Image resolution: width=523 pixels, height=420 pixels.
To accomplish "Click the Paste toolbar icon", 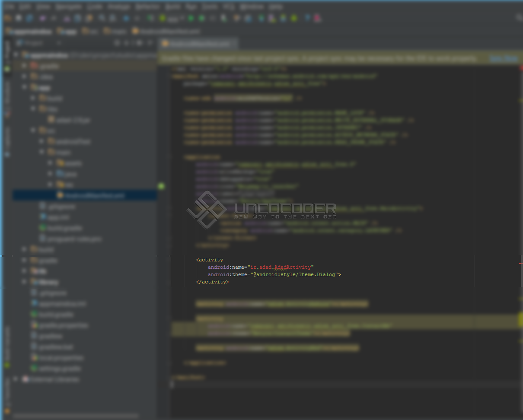I will [89, 18].
